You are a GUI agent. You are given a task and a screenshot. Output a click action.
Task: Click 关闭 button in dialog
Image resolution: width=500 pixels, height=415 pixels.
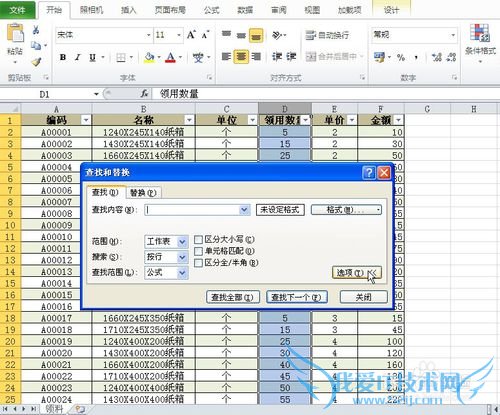(364, 297)
